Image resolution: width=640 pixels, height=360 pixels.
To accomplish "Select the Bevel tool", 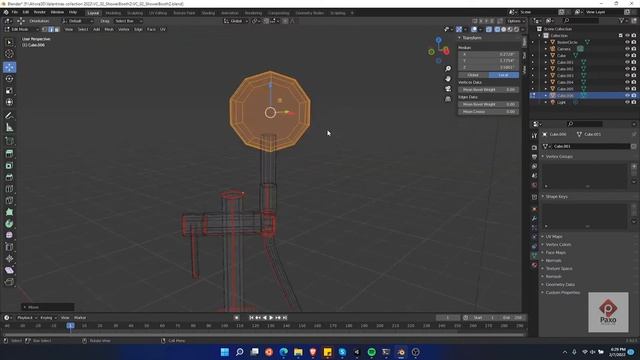I will pos(9,177).
